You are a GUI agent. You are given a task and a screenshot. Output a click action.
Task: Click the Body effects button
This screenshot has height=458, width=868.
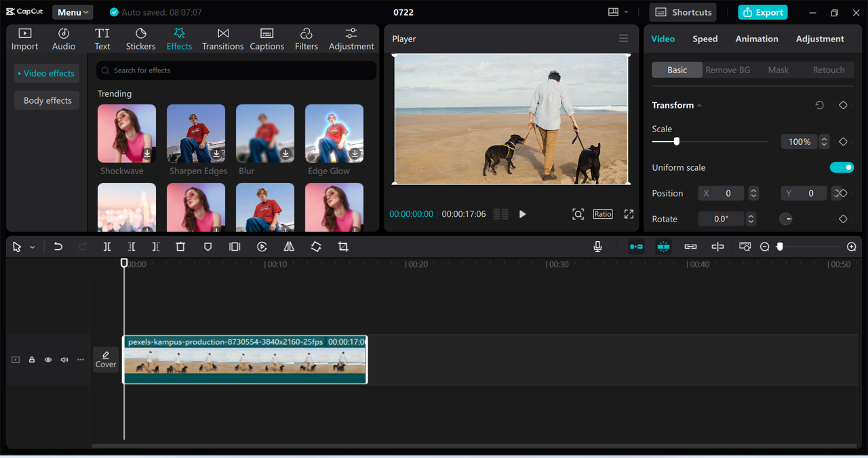47,100
